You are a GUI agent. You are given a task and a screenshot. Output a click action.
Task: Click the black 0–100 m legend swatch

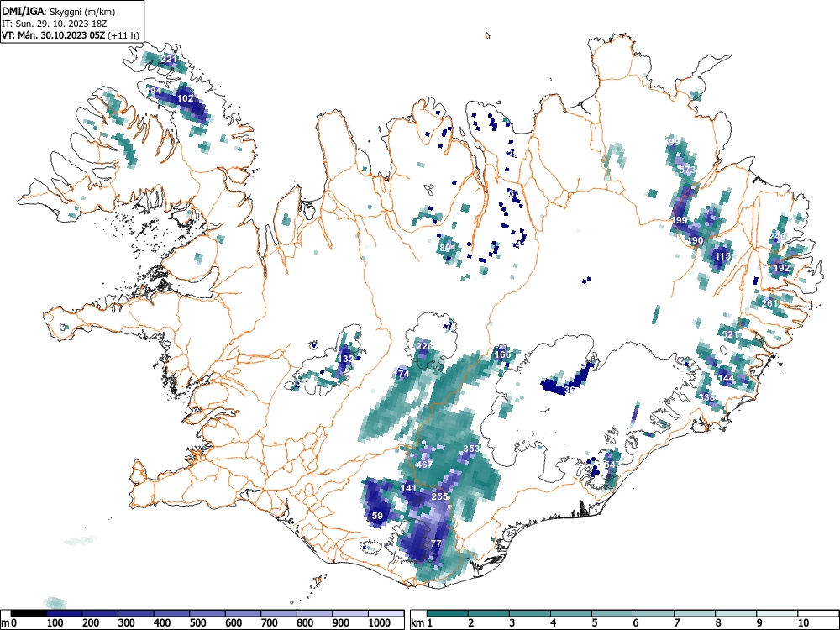pos(29,613)
